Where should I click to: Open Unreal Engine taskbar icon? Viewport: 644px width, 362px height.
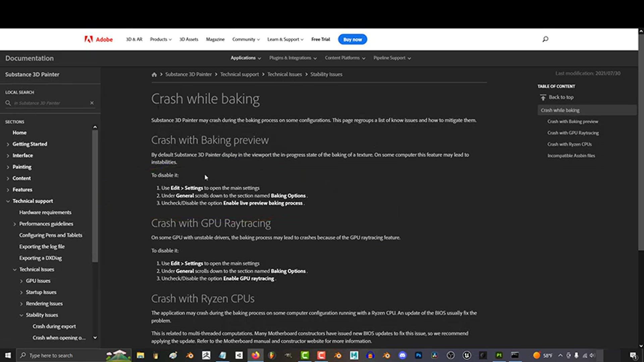[x=467, y=355]
